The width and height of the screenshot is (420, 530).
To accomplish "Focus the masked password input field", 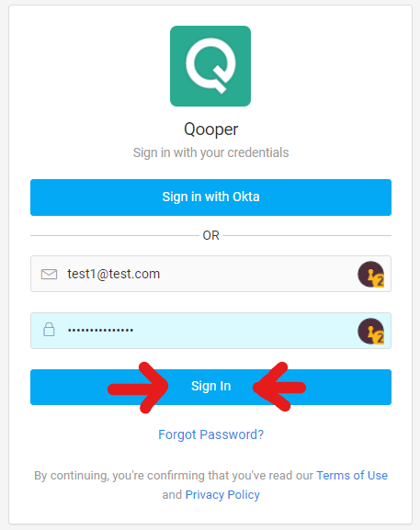I will coord(211,331).
